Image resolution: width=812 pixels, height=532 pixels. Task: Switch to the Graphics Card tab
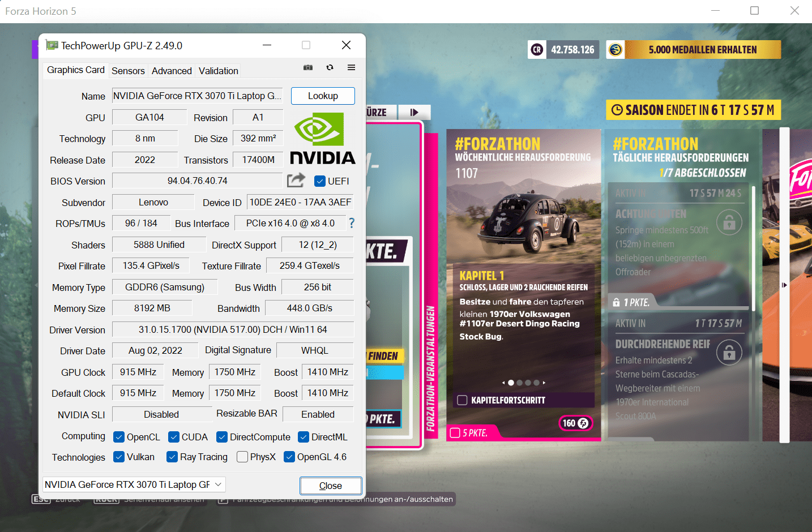tap(76, 70)
